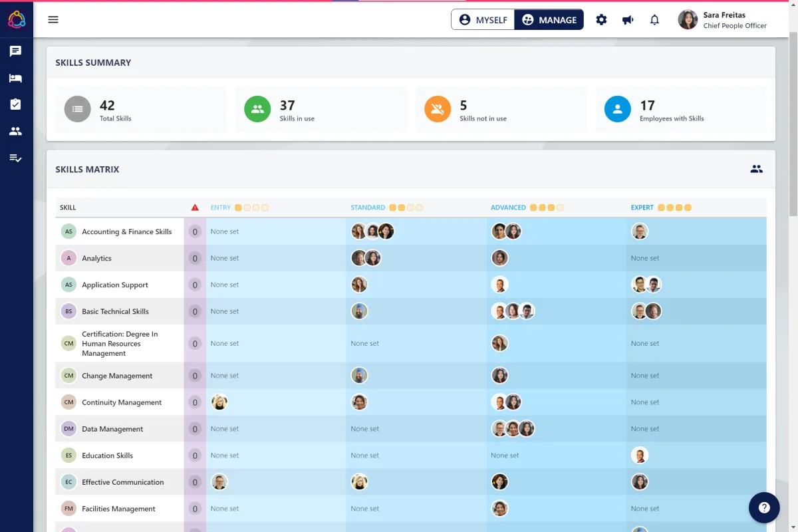Open Certification: Degree In Human Resources Management
Screen dimensions: 798x532
[120, 344]
